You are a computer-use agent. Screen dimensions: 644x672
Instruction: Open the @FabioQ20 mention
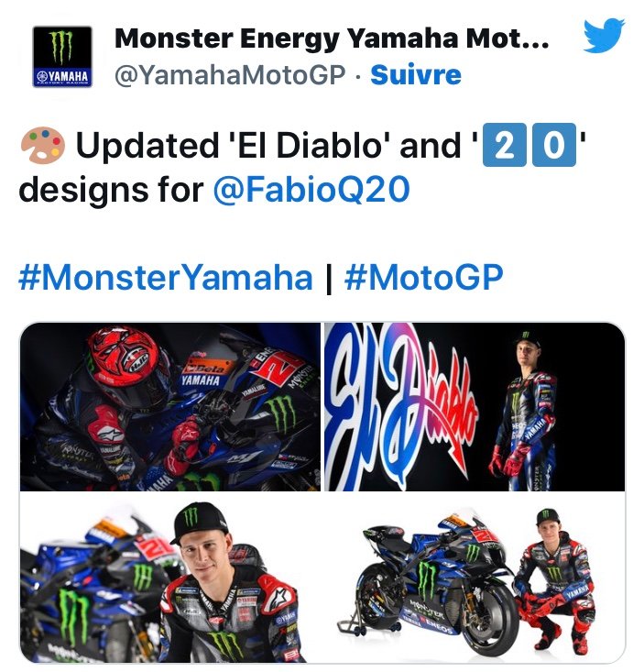[311, 189]
